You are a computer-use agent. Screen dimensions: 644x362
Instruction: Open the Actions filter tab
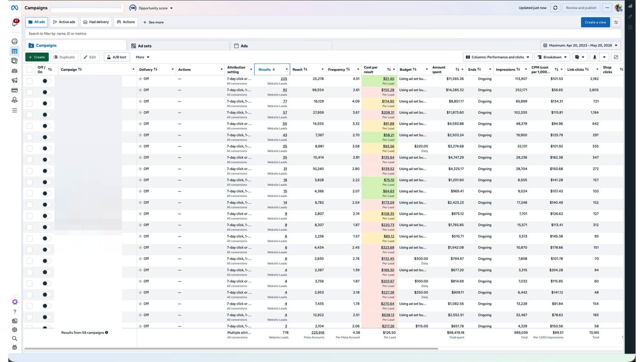click(x=126, y=22)
